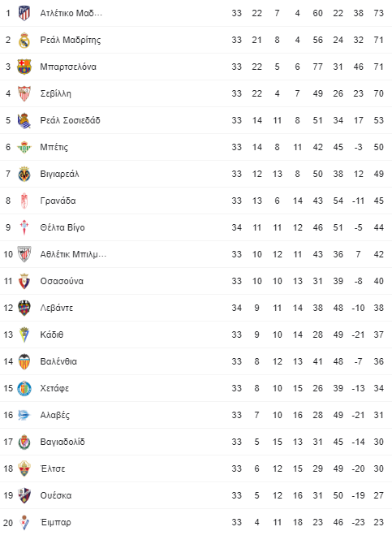The height and width of the screenshot is (544, 392).
Task: Select the Ουέσκα team name
Action: tap(55, 495)
